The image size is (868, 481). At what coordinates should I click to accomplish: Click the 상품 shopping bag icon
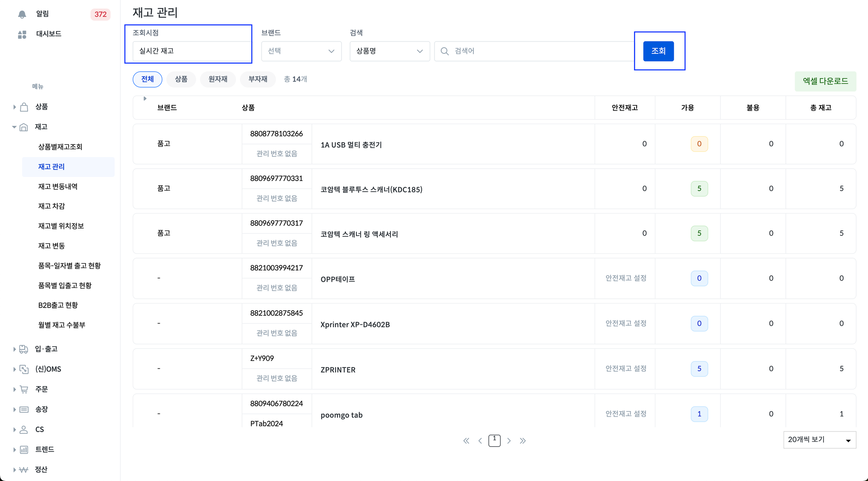pos(24,107)
